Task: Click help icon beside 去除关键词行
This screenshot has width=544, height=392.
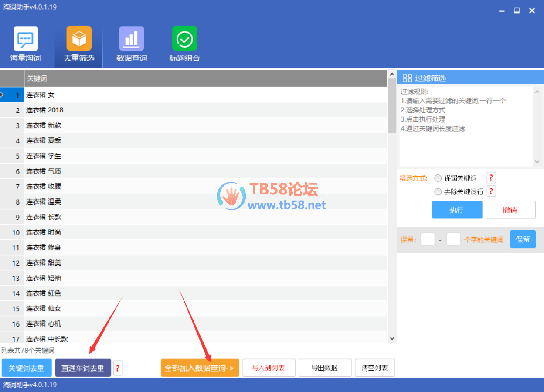Action: tap(491, 191)
